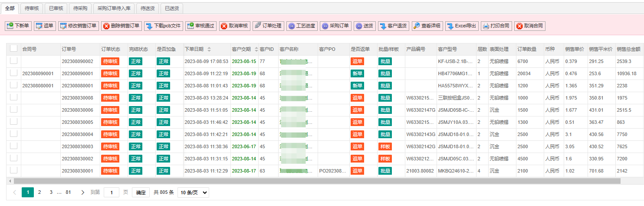Screen dimensions: 644x206
Task: Sort by 客户交期 column arrows
Action: pos(256,49)
